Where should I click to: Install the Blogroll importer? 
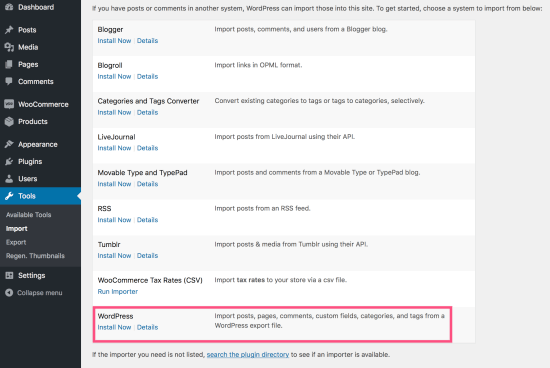tap(114, 76)
